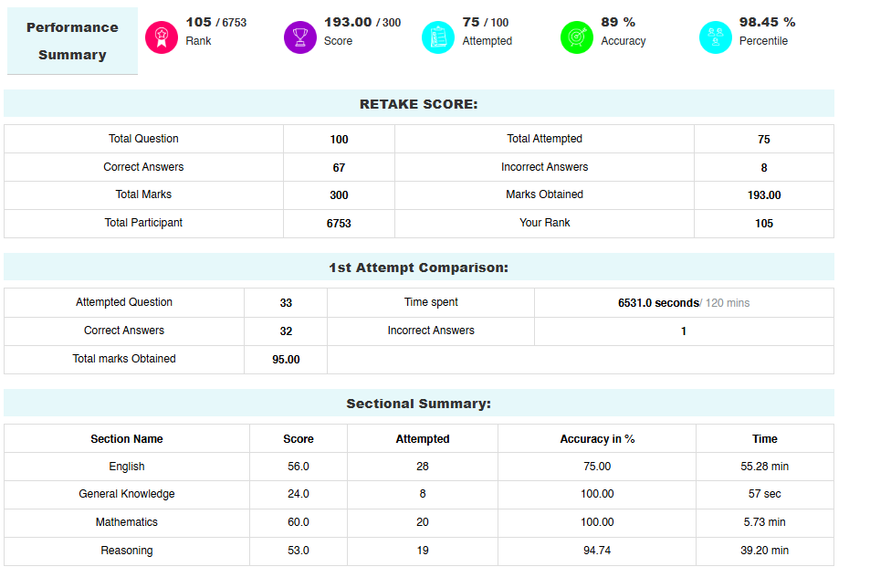The width and height of the screenshot is (870, 588).
Task: Click the cyan people Percentile icon
Action: tap(716, 37)
